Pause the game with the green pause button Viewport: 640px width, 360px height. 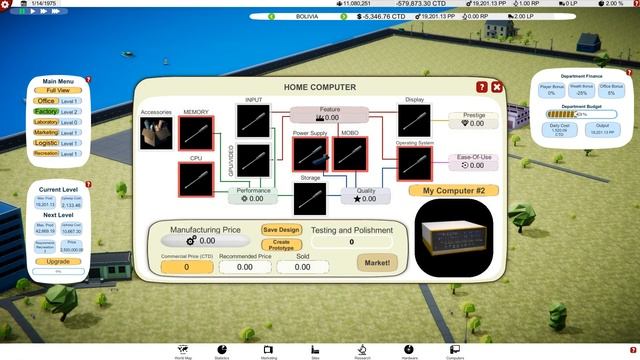point(22,11)
